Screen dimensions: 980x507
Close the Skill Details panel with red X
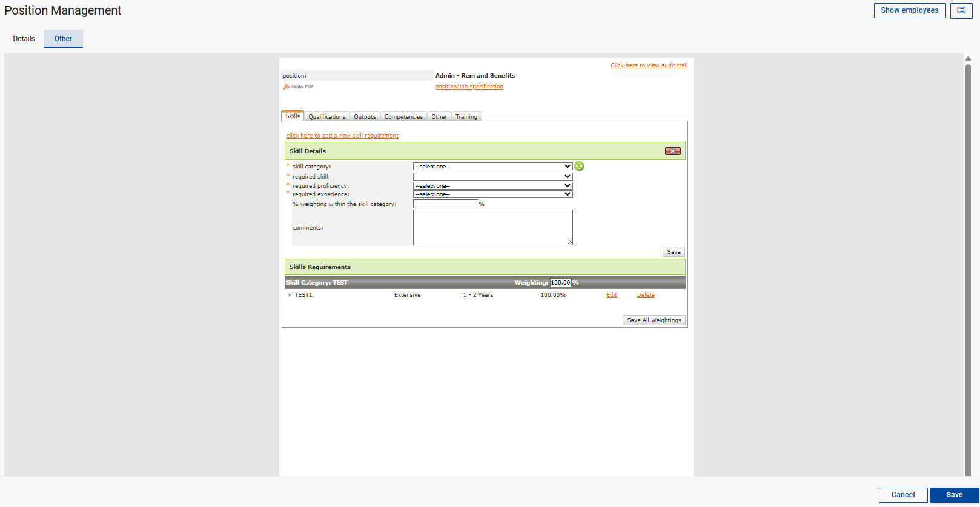tap(672, 151)
